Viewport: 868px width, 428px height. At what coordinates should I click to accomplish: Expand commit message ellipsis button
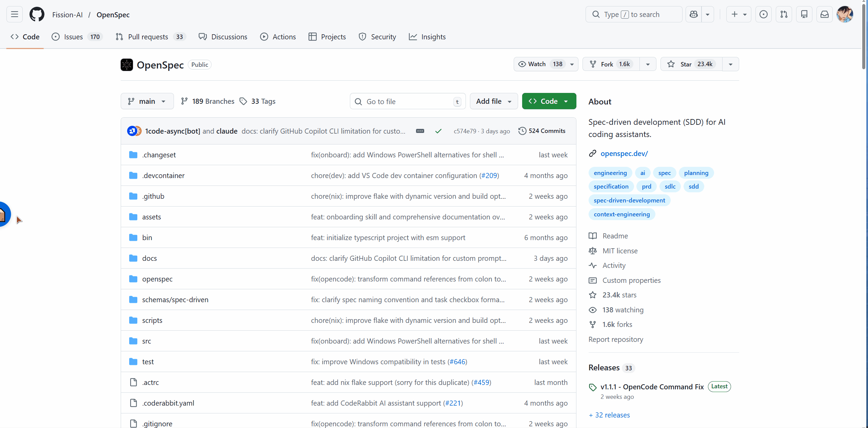(x=420, y=131)
